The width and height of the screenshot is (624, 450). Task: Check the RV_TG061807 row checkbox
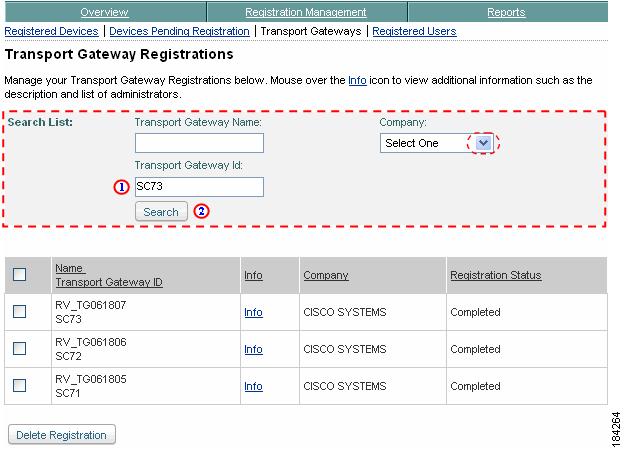pyautogui.click(x=19, y=312)
